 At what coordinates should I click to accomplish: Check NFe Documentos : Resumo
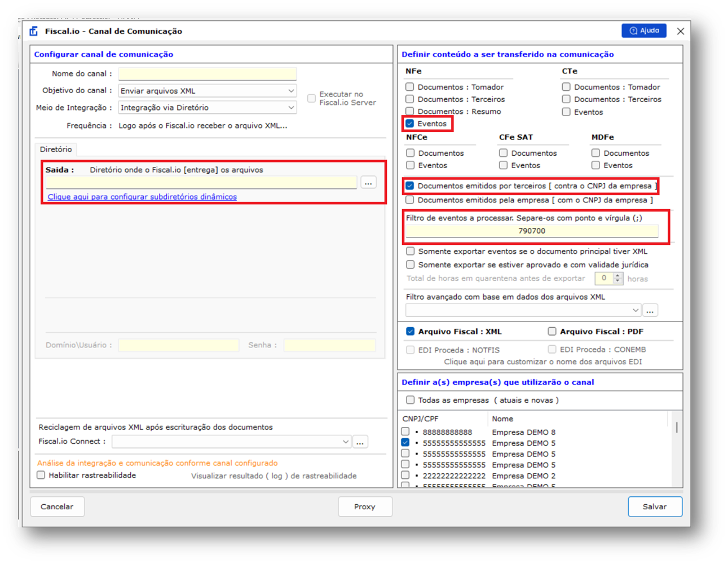(x=410, y=112)
